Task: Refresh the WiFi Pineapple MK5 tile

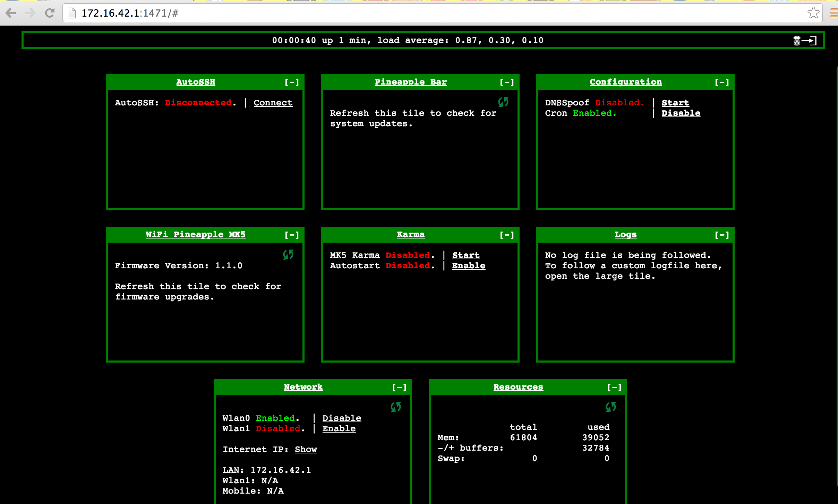Action: coord(288,254)
